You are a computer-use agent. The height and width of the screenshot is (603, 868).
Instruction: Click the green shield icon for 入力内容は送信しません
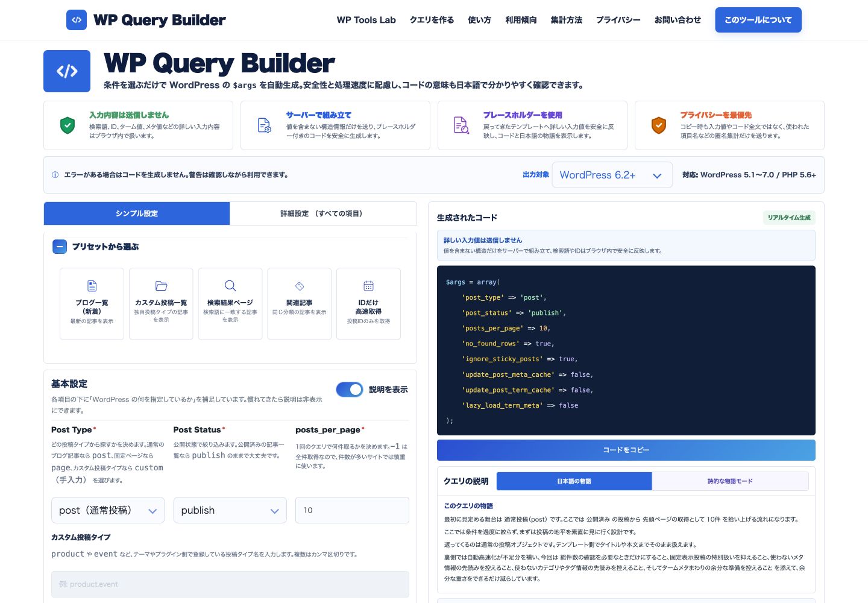(x=68, y=125)
